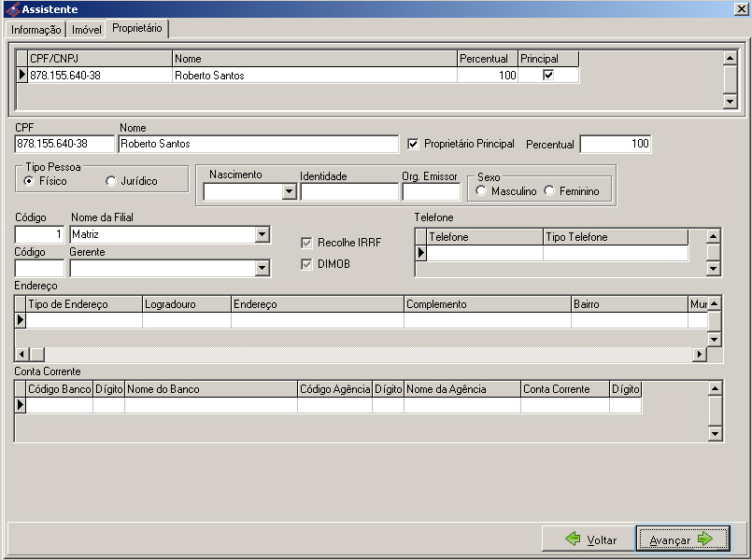The image size is (752, 560).
Task: Choose the Masculino radio option
Action: coord(481,191)
